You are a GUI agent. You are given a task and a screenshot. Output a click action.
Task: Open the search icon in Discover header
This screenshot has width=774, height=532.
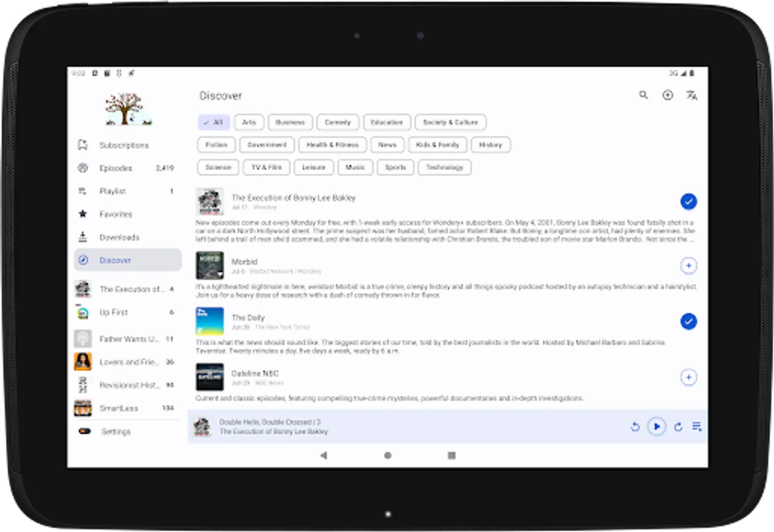pyautogui.click(x=643, y=95)
